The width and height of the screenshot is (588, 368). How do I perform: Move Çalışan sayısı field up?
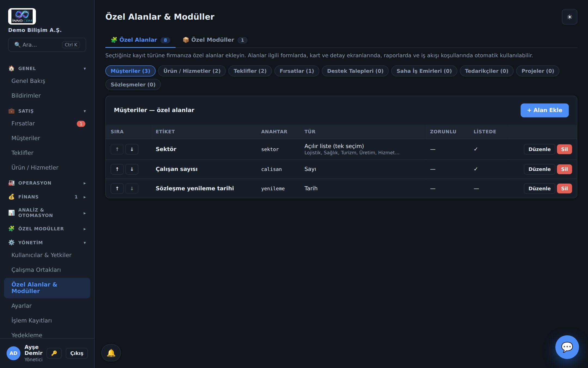coord(117,169)
